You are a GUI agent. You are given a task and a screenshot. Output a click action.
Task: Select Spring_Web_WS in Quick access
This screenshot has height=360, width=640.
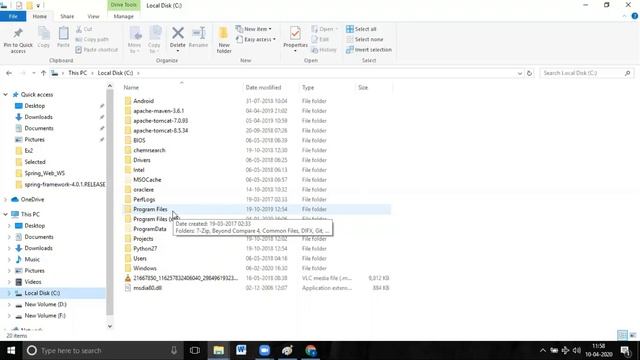point(44,173)
